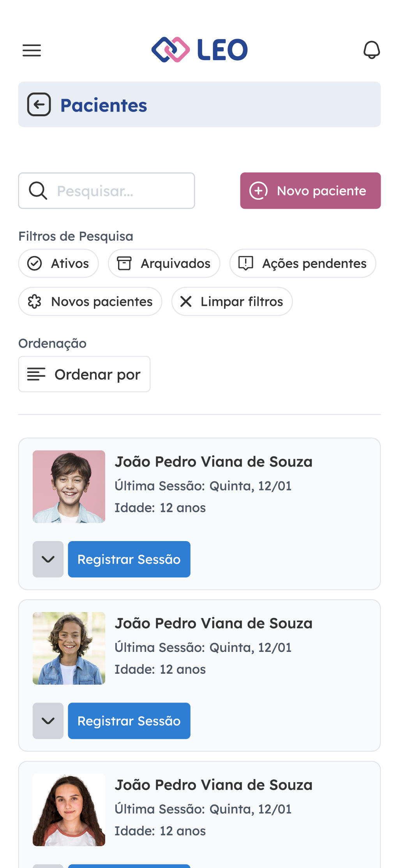Image resolution: width=399 pixels, height=868 pixels.
Task: Focus the Pesquisar search field
Action: coord(117,191)
